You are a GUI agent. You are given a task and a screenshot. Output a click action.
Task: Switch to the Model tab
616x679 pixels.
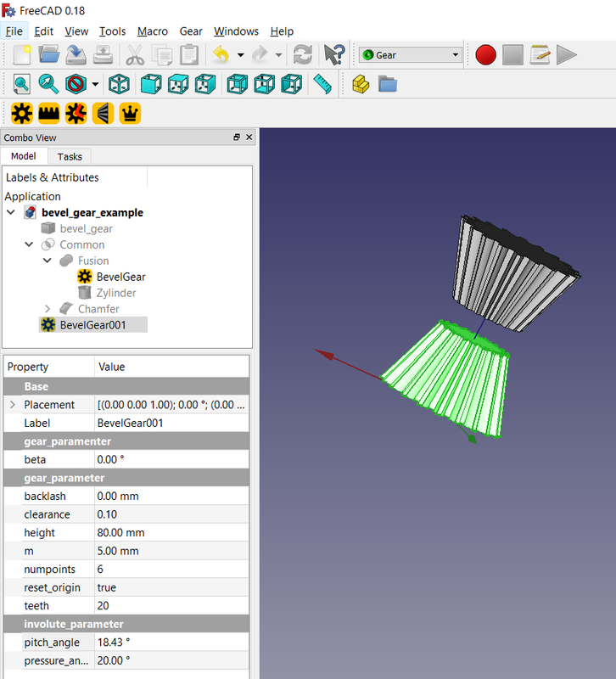(24, 156)
